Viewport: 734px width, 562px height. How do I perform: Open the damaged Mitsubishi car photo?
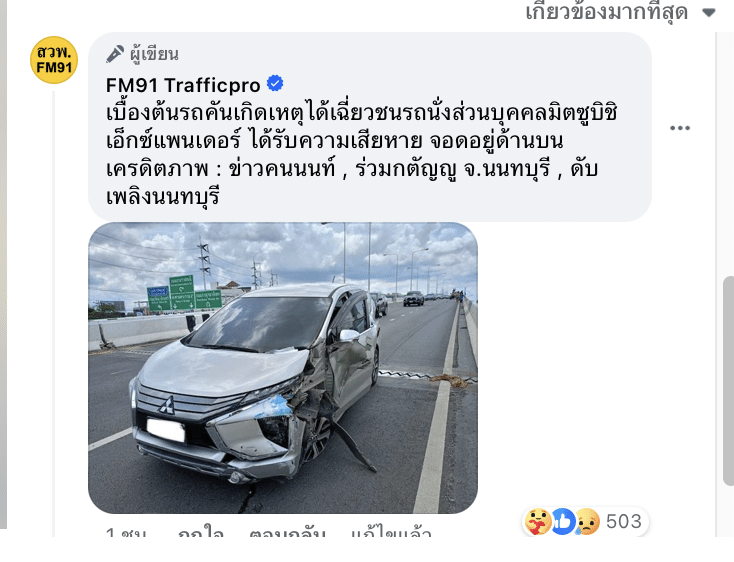[x=283, y=368]
